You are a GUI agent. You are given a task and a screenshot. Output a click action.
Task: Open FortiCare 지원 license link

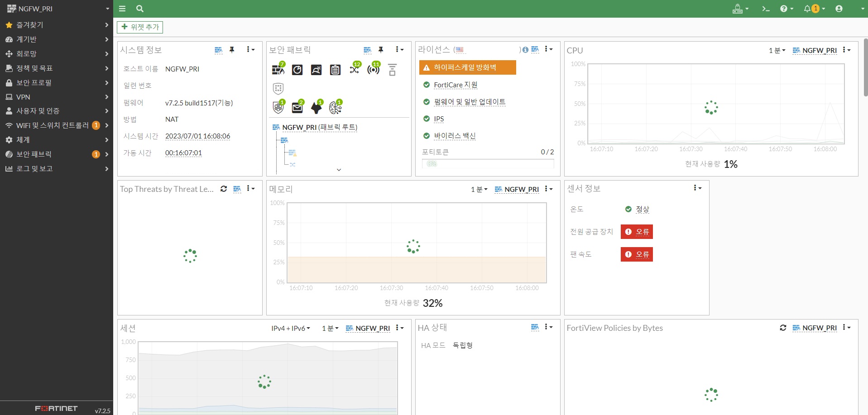pyautogui.click(x=456, y=85)
